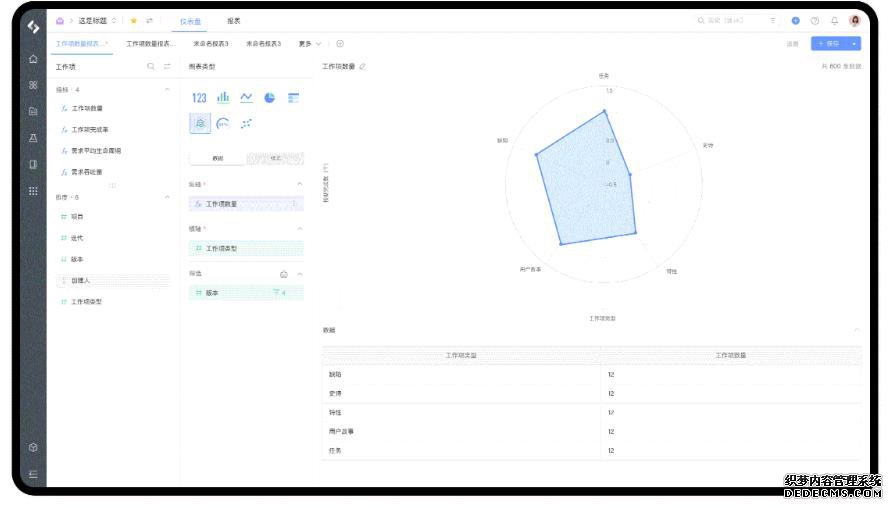Click the 工作项数量 table column header
Viewport: 893px width, 508px height.
(731, 355)
